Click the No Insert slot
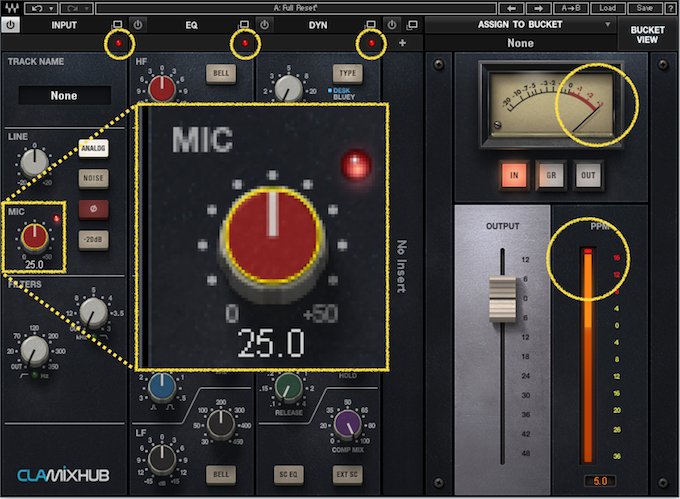The width and height of the screenshot is (680, 499). tap(402, 266)
